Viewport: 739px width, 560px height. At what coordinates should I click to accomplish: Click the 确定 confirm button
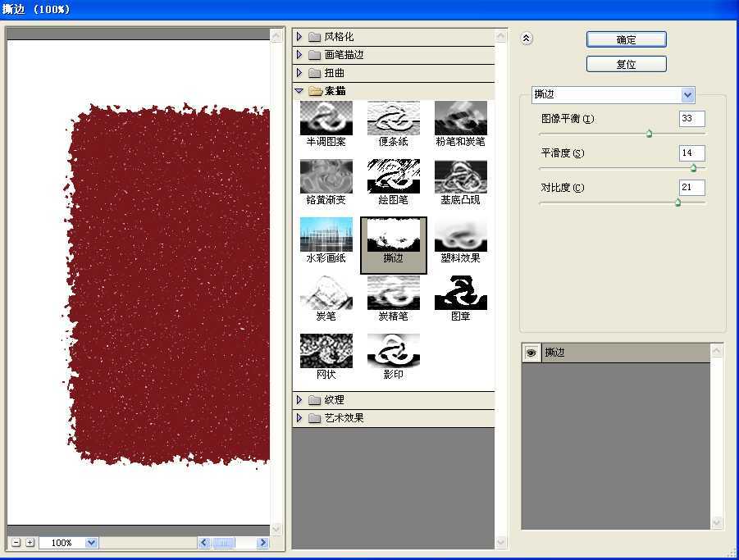point(626,39)
